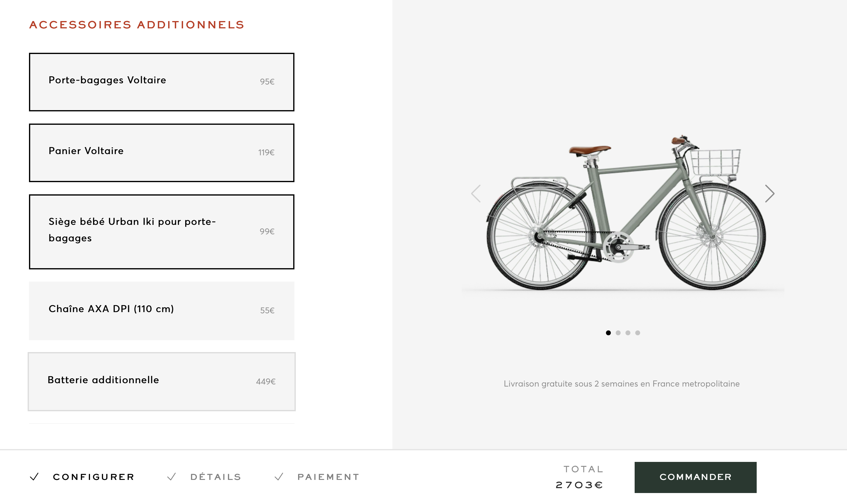Screen dimensions: 847x504
Task: Click the 449€ battery price
Action: point(265,381)
